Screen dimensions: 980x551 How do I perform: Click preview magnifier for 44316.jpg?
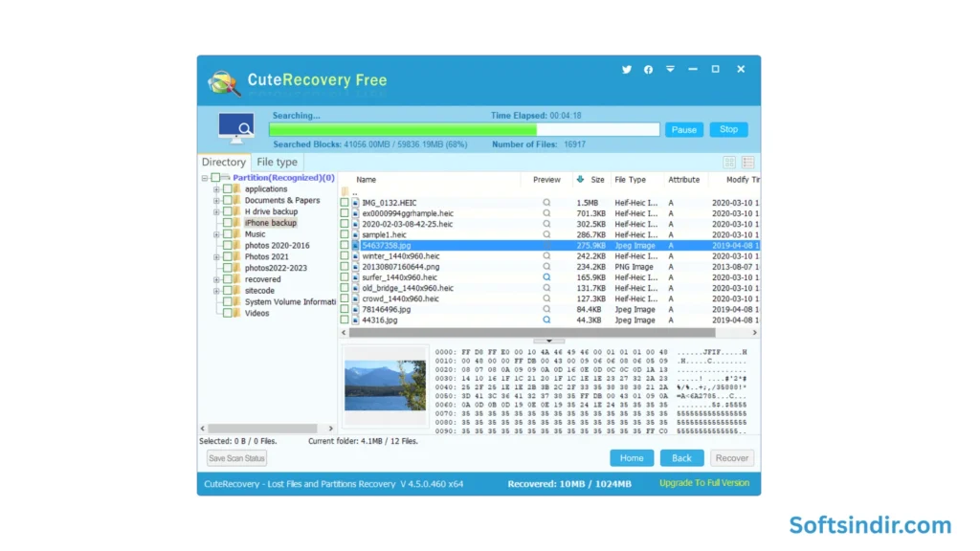tap(547, 320)
